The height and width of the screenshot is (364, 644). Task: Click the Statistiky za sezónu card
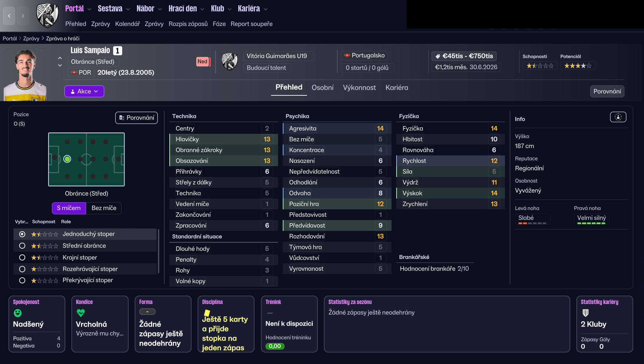[447, 324]
